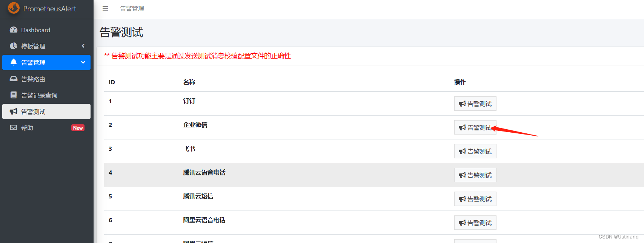The width and height of the screenshot is (644, 243).
Task: Select 告警管理 in the breadcrumb bar
Action: coord(132,8)
